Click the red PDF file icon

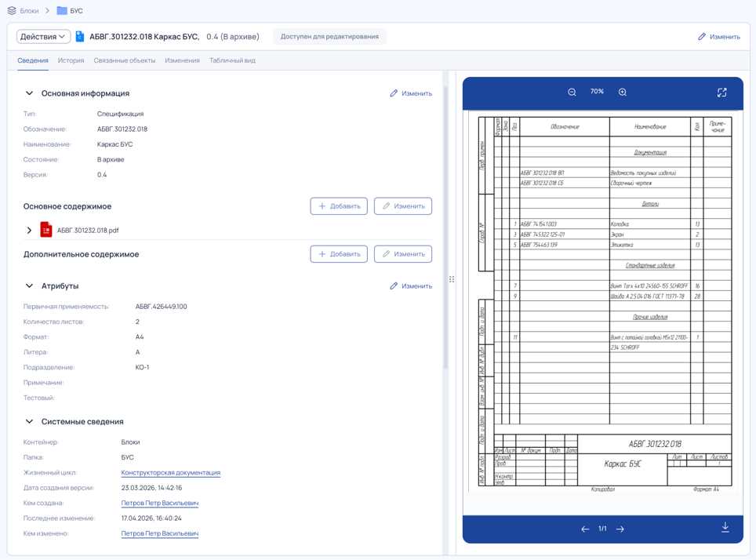tap(45, 230)
